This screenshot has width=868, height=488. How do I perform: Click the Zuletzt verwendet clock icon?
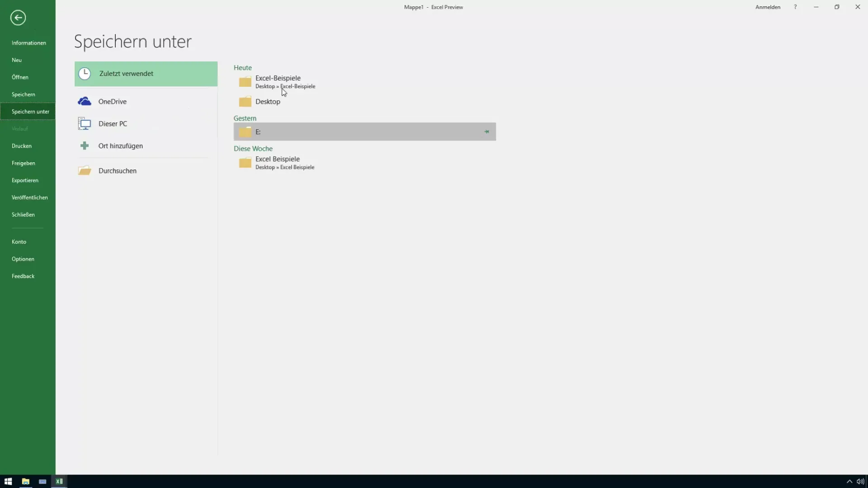85,73
